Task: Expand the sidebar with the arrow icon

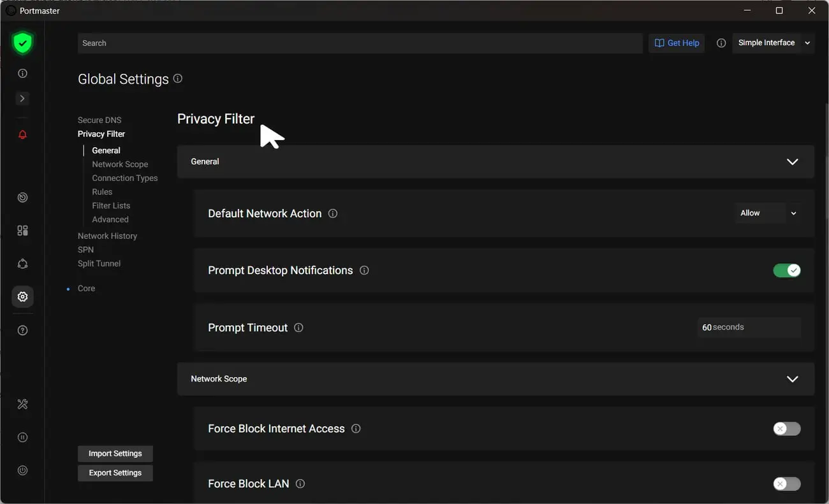Action: [22, 99]
